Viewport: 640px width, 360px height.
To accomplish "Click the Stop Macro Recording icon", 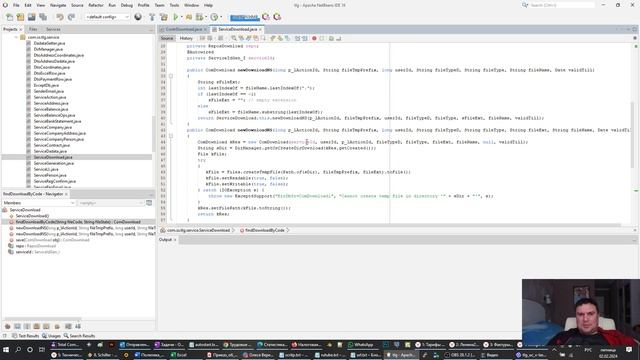I will (322, 38).
